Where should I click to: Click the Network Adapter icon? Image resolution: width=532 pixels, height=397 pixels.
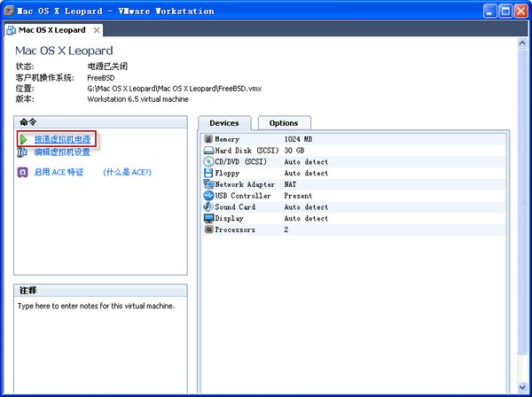click(x=208, y=184)
